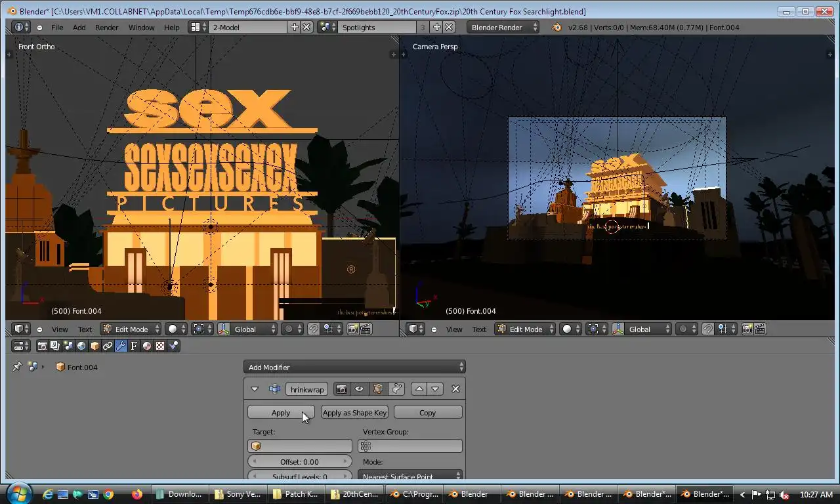This screenshot has width=840, height=504.
Task: Open the Window menu
Action: click(141, 27)
